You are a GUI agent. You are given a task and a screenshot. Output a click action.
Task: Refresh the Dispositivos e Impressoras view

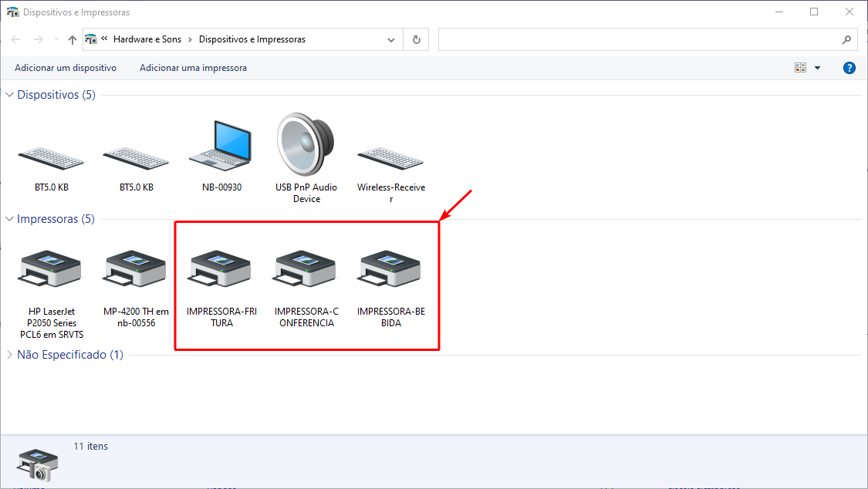click(x=417, y=39)
